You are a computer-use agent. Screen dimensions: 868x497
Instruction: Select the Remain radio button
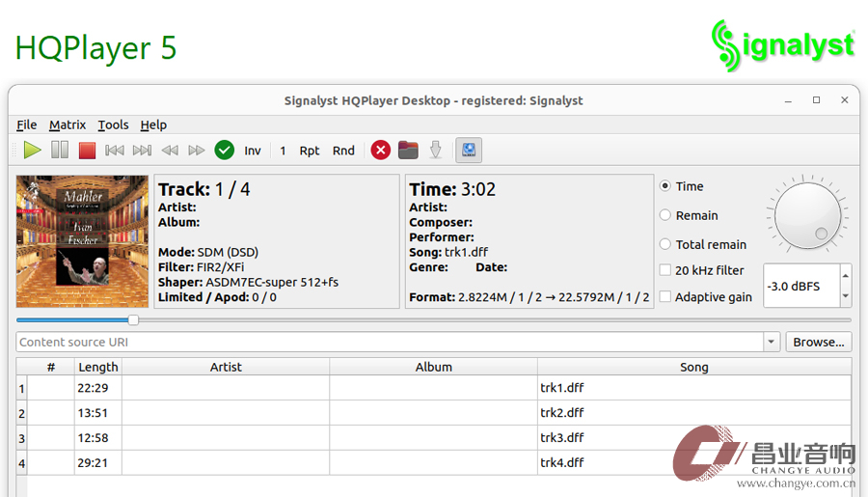pos(665,215)
